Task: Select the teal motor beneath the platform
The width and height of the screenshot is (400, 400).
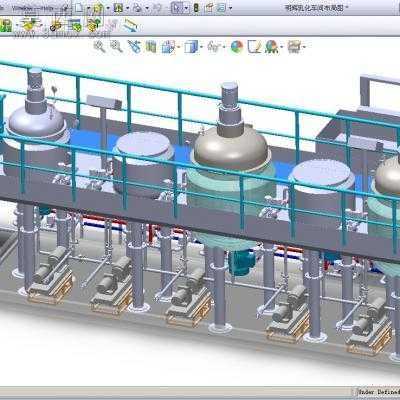Action: click(x=242, y=263)
